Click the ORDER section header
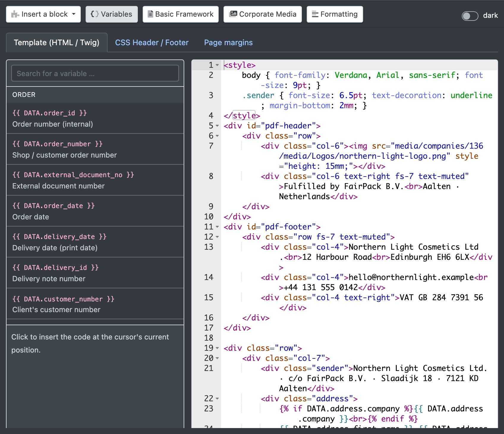The image size is (504, 434). coord(95,95)
